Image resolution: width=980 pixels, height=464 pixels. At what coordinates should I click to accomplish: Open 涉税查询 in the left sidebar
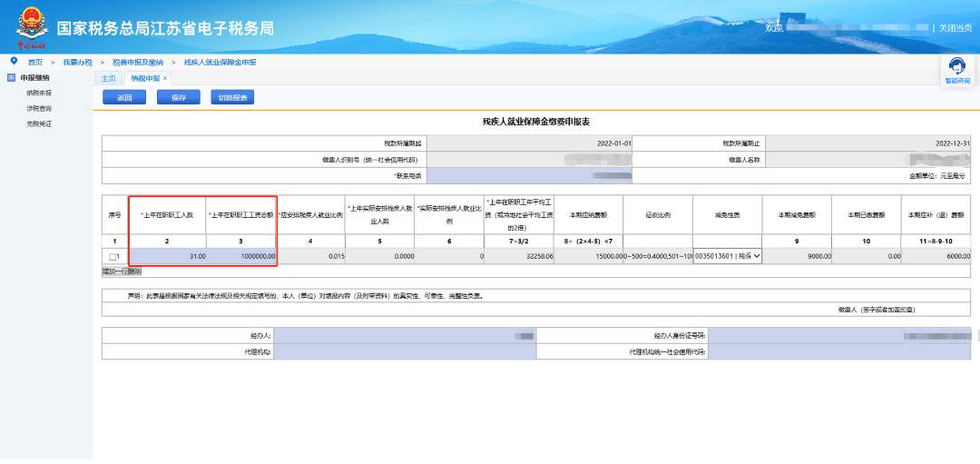pyautogui.click(x=39, y=108)
